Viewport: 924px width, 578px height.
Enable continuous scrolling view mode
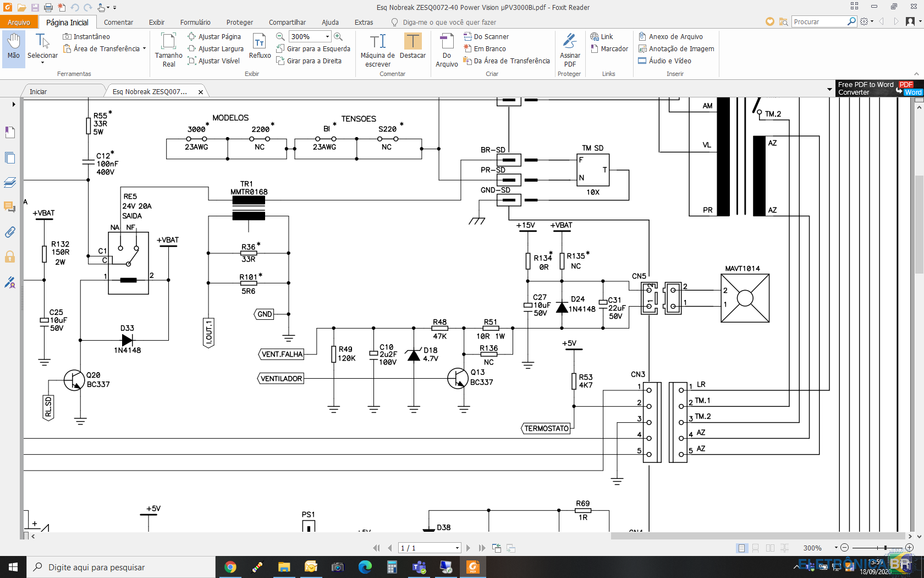pos(756,548)
